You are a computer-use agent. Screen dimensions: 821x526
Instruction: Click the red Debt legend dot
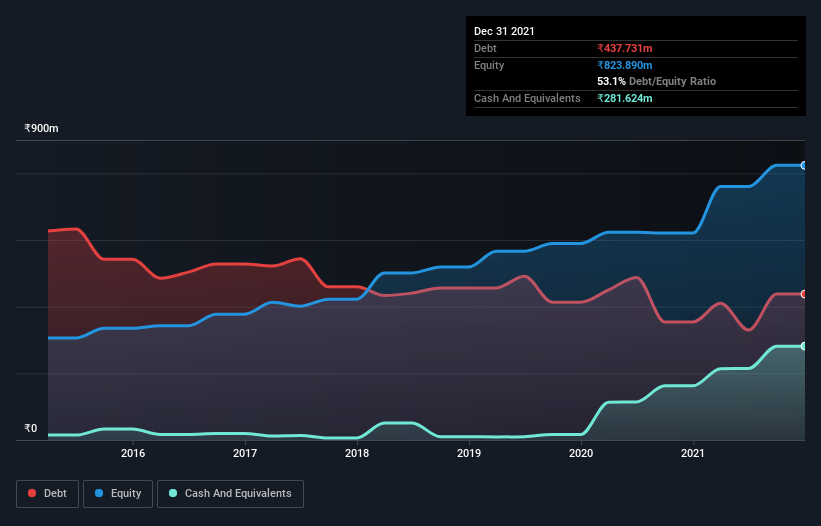pos(32,493)
